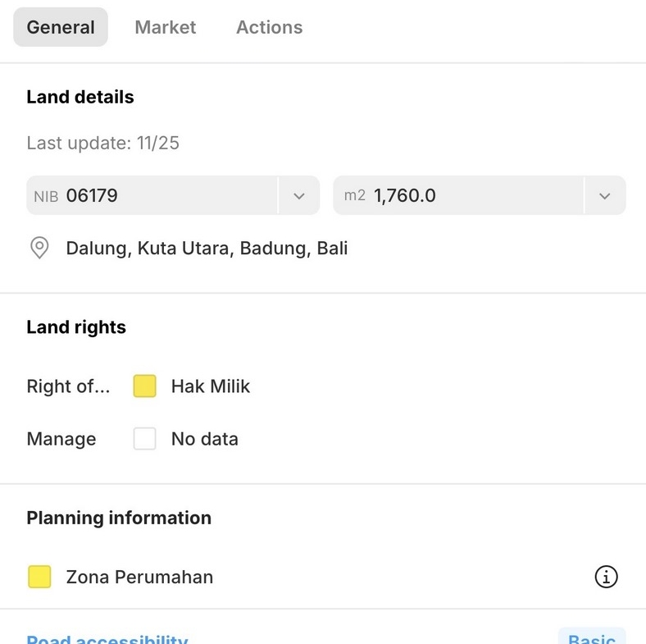Screen dimensions: 646x644
Task: Expand the m2 area dropdown chevron
Action: [605, 196]
